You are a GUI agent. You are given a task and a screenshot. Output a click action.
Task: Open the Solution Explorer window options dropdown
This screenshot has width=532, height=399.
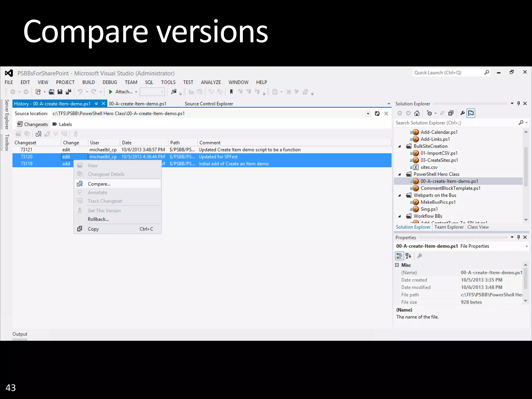[x=512, y=103]
